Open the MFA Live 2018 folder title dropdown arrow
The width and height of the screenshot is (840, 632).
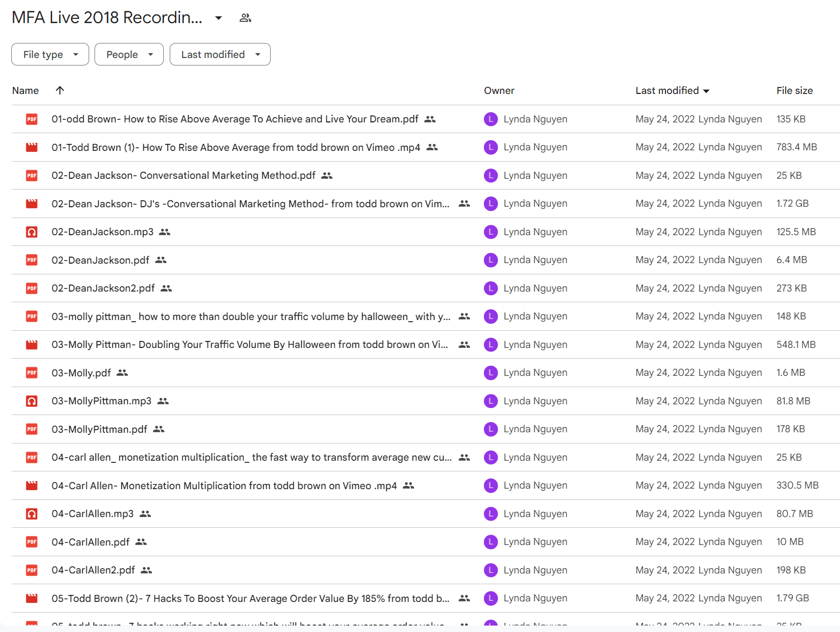[x=219, y=18]
